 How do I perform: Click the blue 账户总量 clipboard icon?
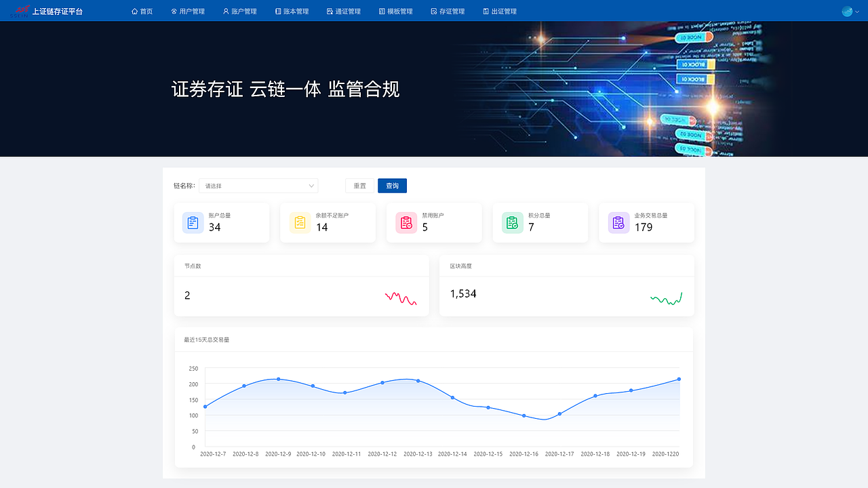click(193, 222)
